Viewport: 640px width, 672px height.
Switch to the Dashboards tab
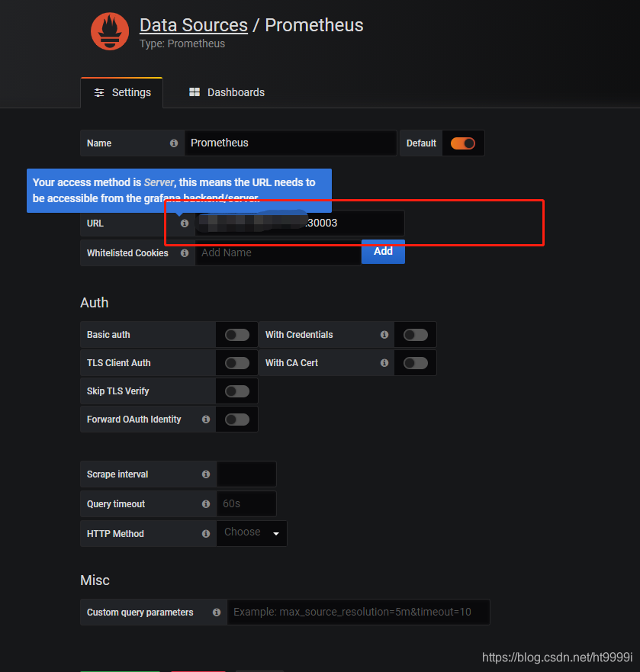(227, 92)
